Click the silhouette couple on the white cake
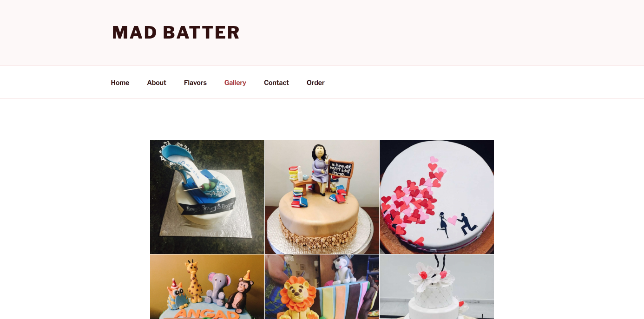The width and height of the screenshot is (644, 319). point(457,224)
